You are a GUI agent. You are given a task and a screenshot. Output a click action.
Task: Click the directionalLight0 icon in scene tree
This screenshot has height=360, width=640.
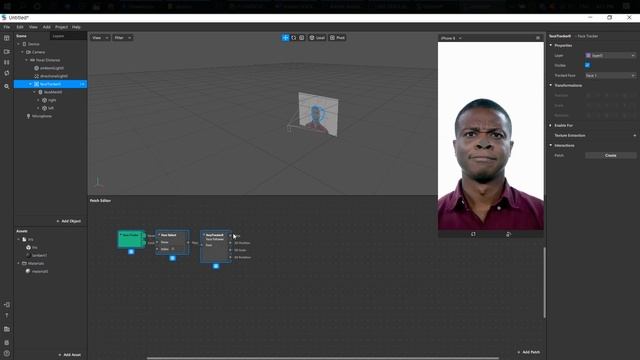pyautogui.click(x=36, y=76)
